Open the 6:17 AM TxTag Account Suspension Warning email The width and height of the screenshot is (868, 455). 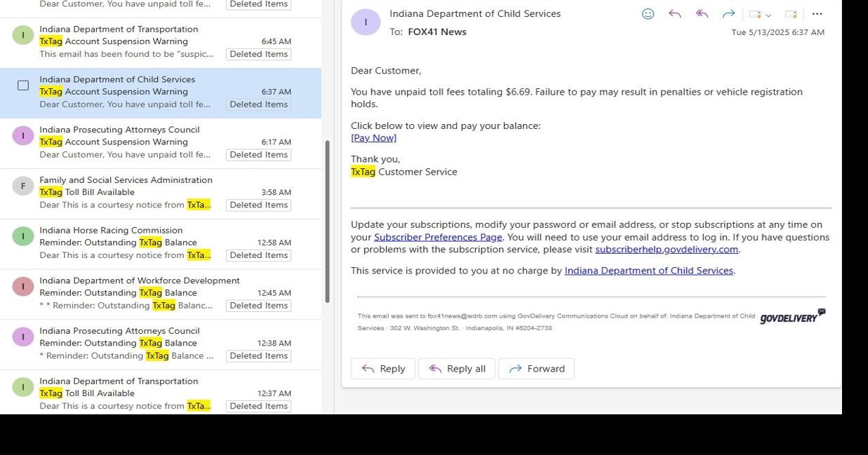[161, 142]
